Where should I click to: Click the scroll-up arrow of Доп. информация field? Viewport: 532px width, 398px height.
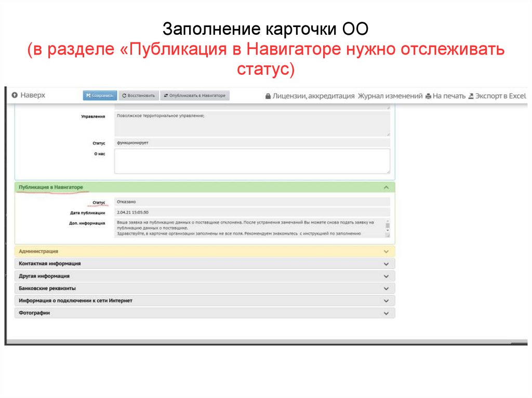click(x=387, y=221)
